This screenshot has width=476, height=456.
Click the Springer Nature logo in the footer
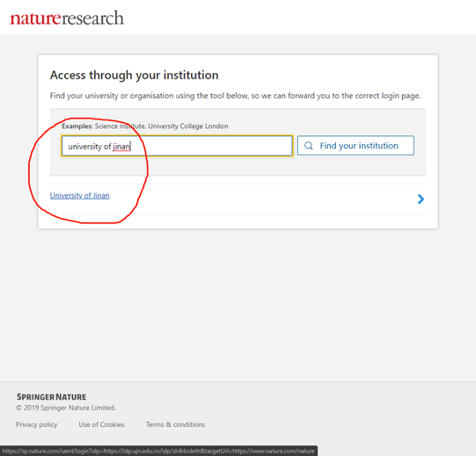tap(51, 397)
